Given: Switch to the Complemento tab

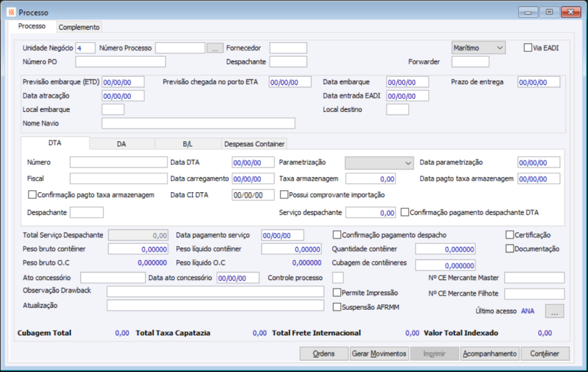Looking at the screenshot, I should point(79,27).
